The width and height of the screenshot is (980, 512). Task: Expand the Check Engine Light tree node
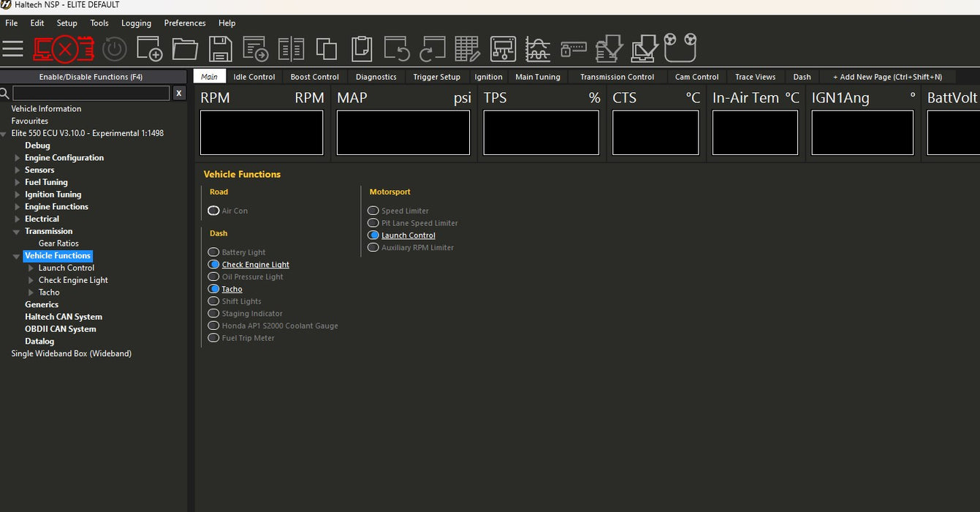(31, 280)
